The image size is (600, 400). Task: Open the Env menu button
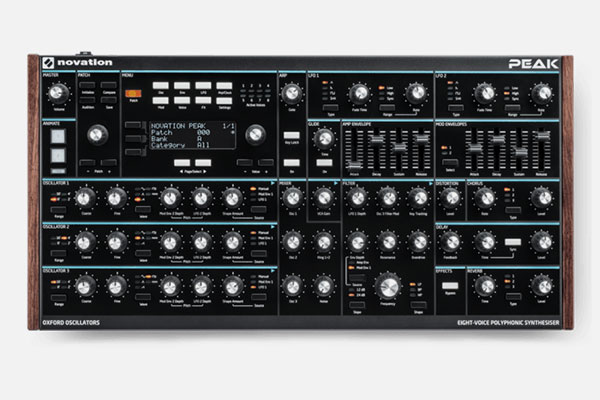pos(182,85)
